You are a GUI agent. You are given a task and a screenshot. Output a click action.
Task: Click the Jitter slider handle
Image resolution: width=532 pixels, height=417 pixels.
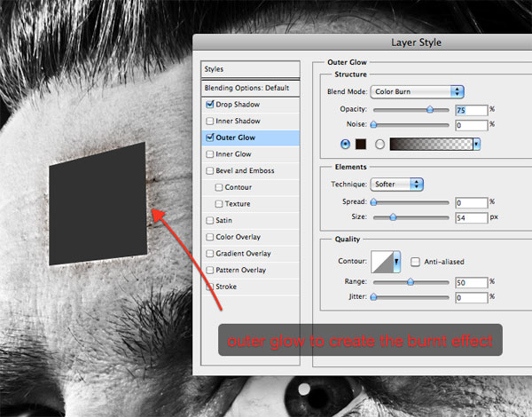pyautogui.click(x=373, y=297)
